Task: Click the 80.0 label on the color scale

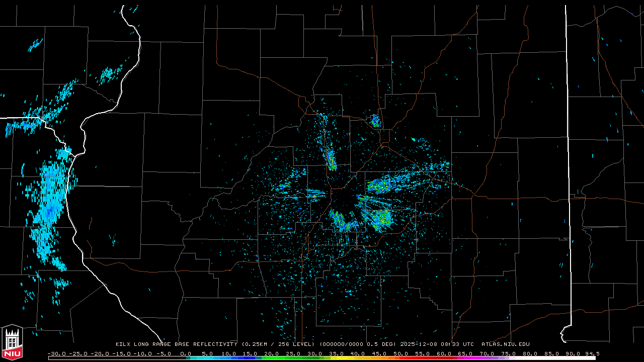Action: [x=531, y=354]
